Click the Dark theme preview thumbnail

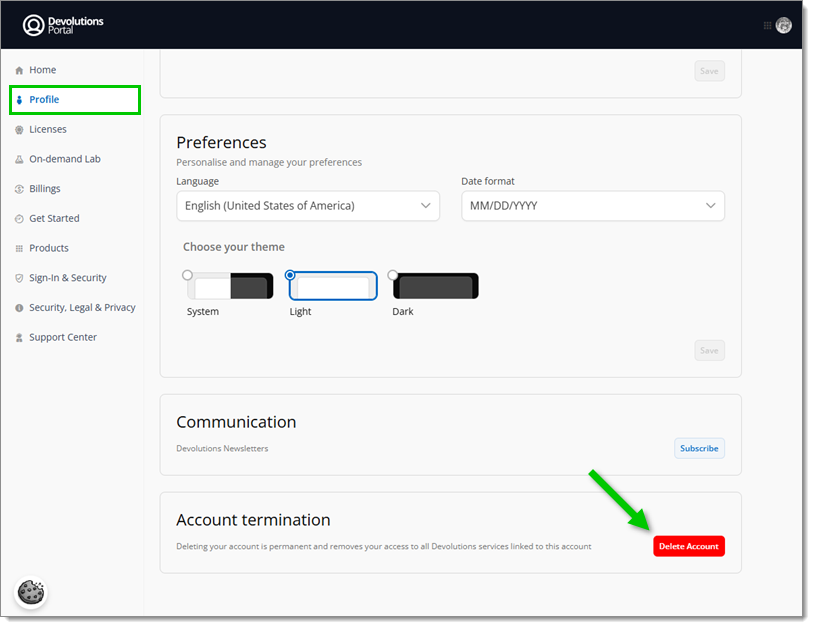point(437,287)
